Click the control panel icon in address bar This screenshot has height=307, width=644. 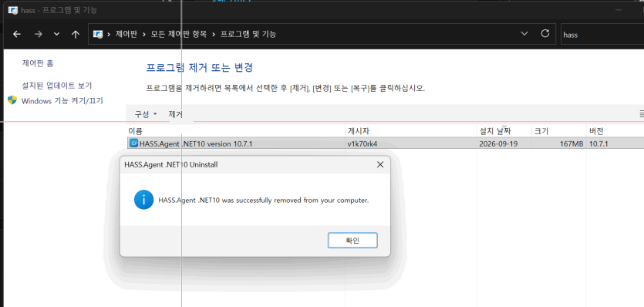[98, 35]
